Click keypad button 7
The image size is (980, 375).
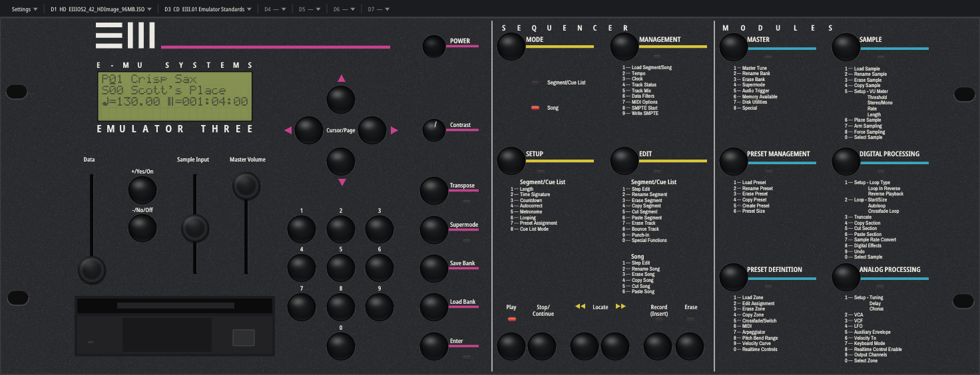(301, 307)
